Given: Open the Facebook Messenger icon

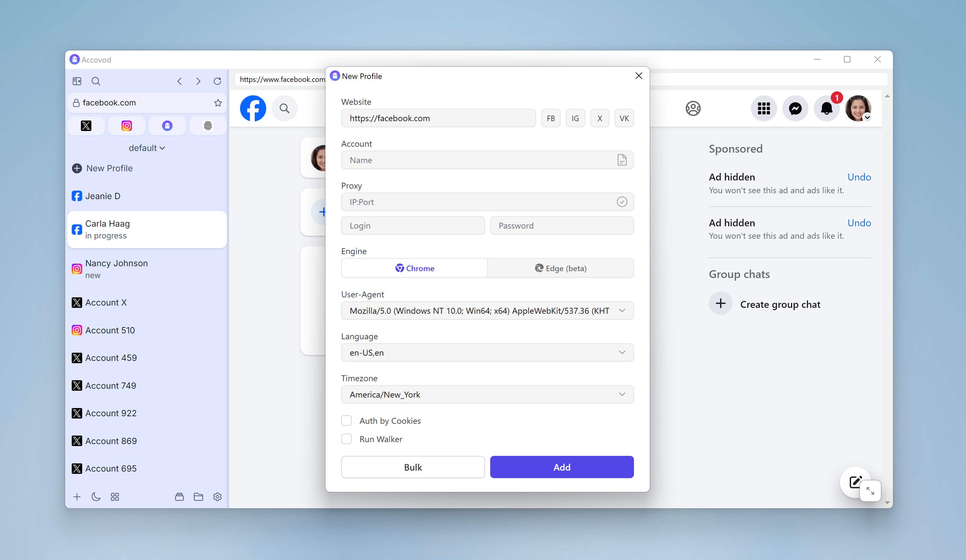Looking at the screenshot, I should coord(795,108).
